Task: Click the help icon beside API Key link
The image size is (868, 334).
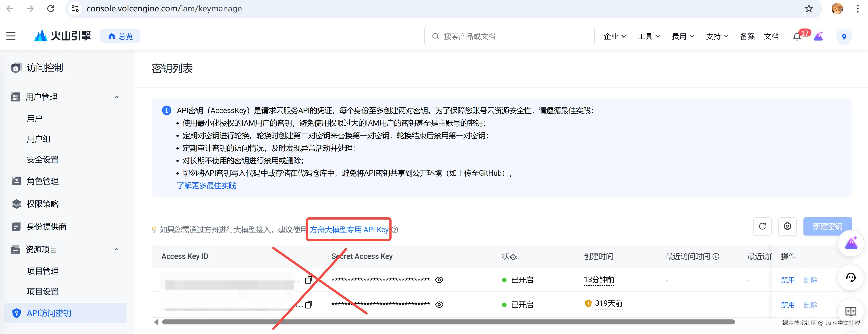Action: [x=395, y=230]
